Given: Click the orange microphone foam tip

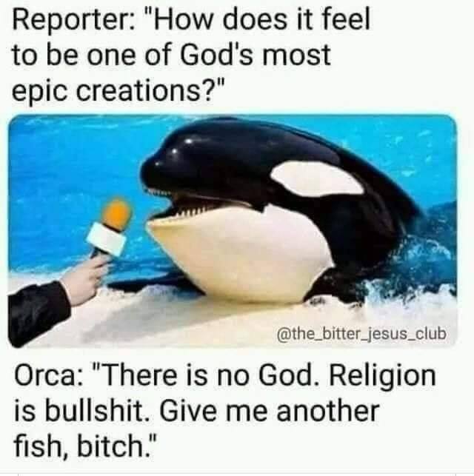Looking at the screenshot, I should (116, 215).
